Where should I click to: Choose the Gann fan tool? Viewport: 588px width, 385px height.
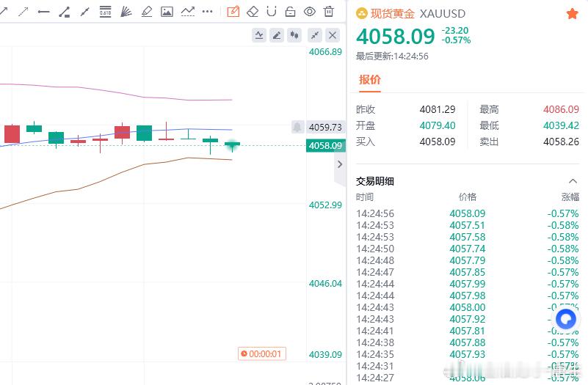tap(126, 12)
